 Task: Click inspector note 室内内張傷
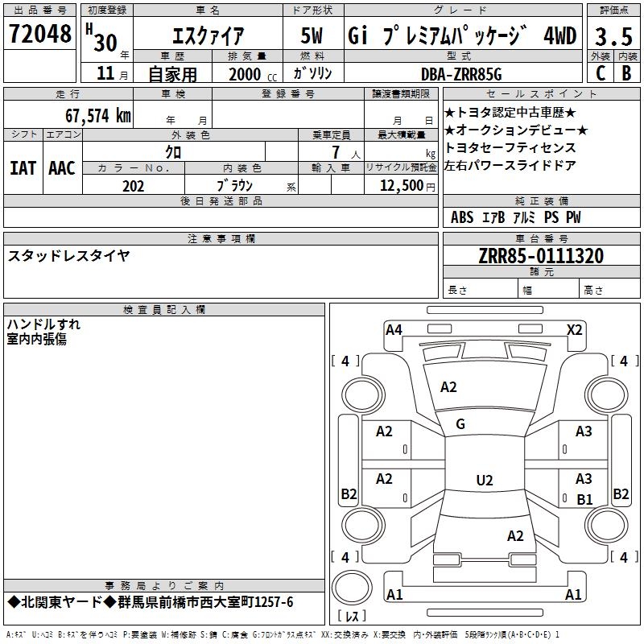tap(36, 339)
